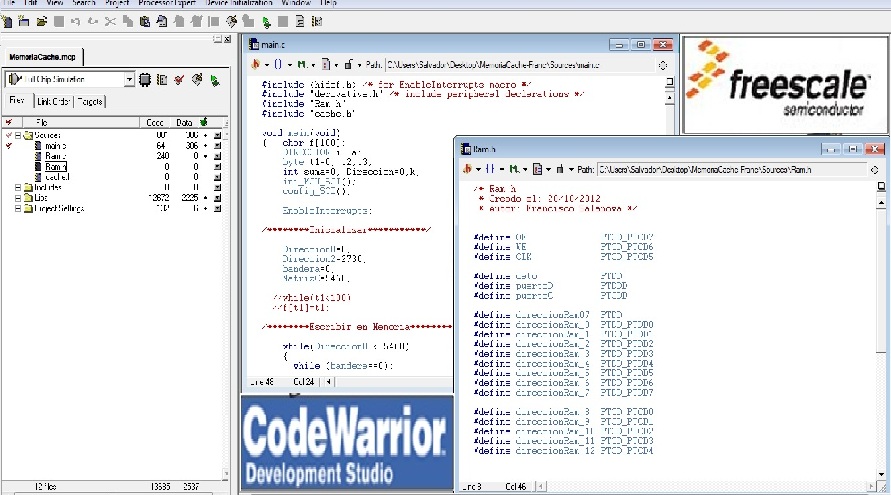Select Ram.h file in the project tree

point(55,166)
